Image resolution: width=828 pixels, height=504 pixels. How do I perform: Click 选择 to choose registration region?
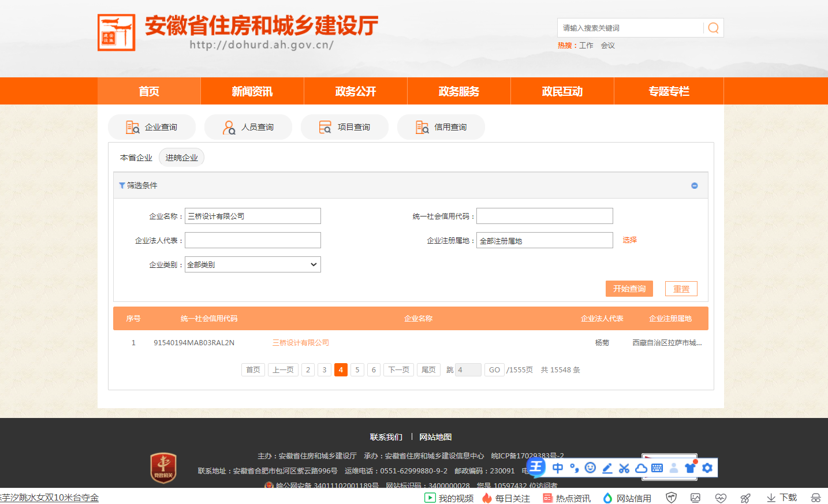629,240
